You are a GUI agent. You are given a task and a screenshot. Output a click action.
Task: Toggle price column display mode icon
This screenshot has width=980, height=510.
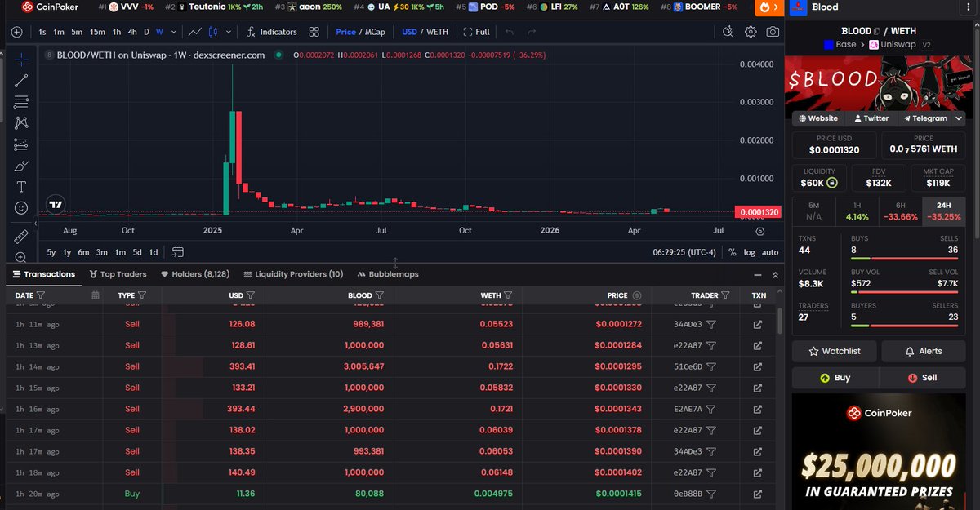[x=637, y=295]
